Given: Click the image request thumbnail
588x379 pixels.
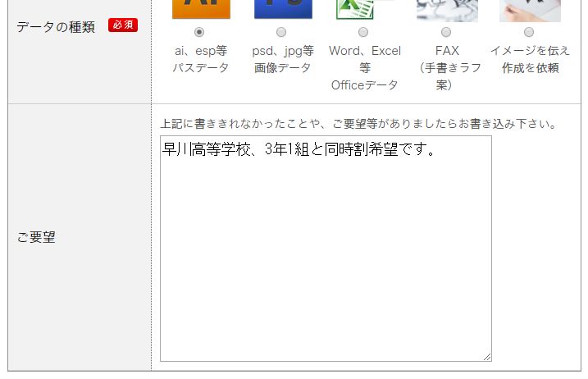Looking at the screenshot, I should pos(530,11).
